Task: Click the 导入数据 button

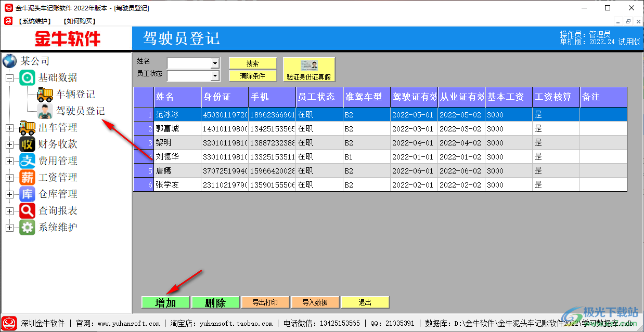Action: tap(315, 302)
